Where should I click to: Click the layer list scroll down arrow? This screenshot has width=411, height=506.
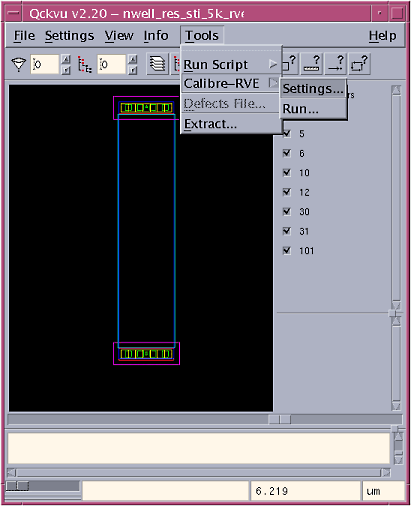[x=396, y=305]
